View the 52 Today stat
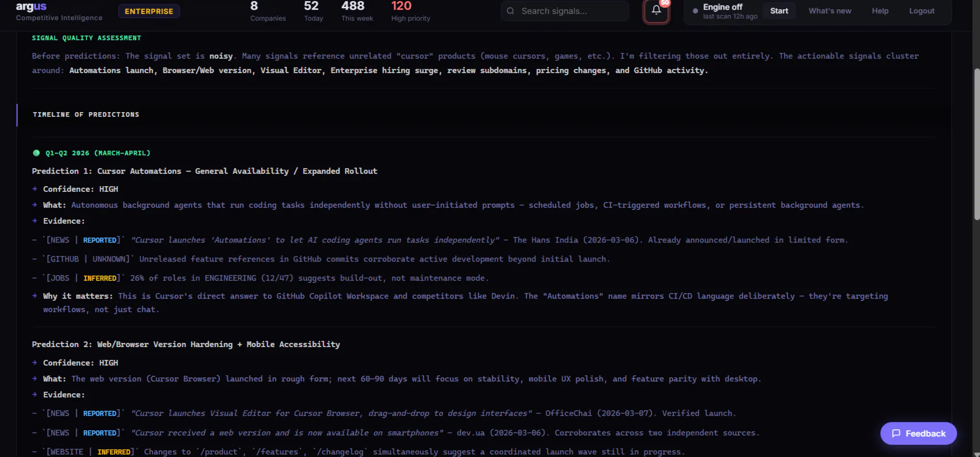 tap(313, 11)
